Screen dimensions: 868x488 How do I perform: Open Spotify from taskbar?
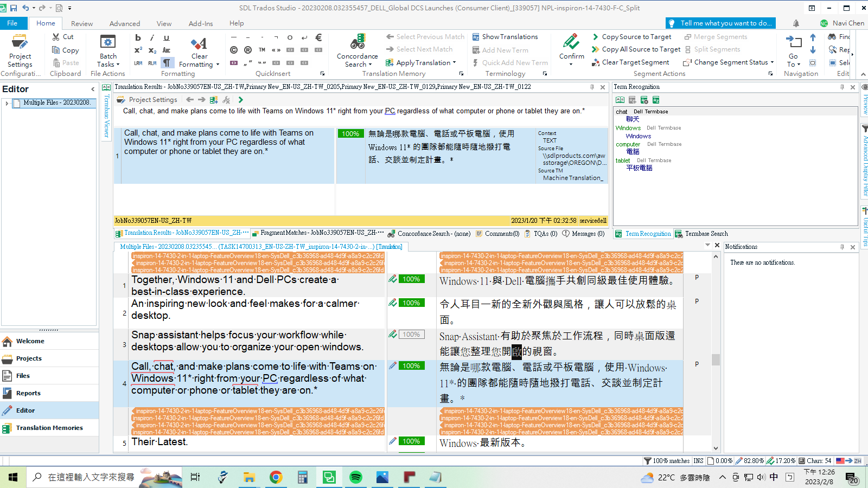coord(356,477)
